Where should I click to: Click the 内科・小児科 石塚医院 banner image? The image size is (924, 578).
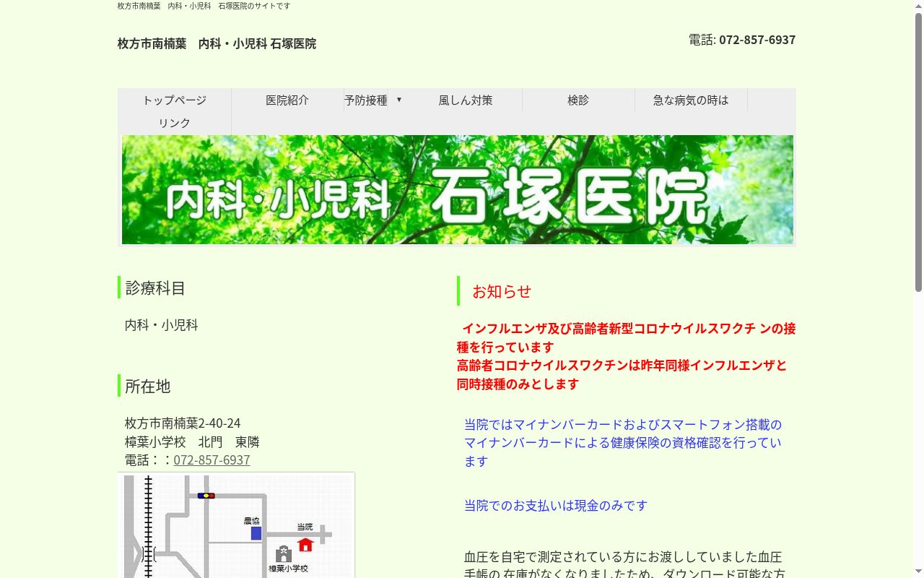(x=457, y=189)
